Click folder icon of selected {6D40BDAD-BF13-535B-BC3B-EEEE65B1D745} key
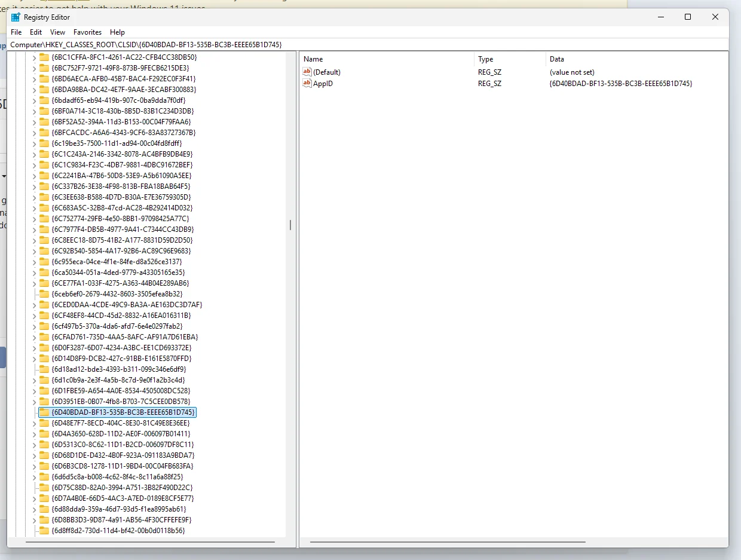The image size is (741, 560). click(x=44, y=412)
